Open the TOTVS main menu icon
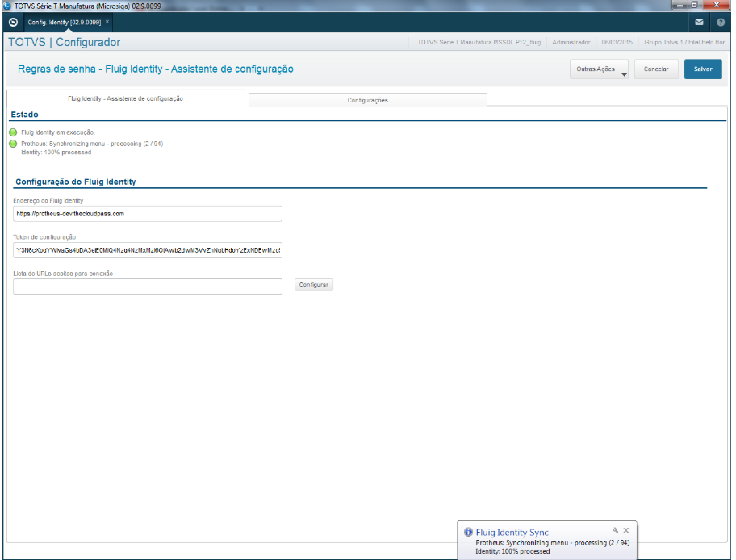This screenshot has height=560, width=736. tap(13, 22)
